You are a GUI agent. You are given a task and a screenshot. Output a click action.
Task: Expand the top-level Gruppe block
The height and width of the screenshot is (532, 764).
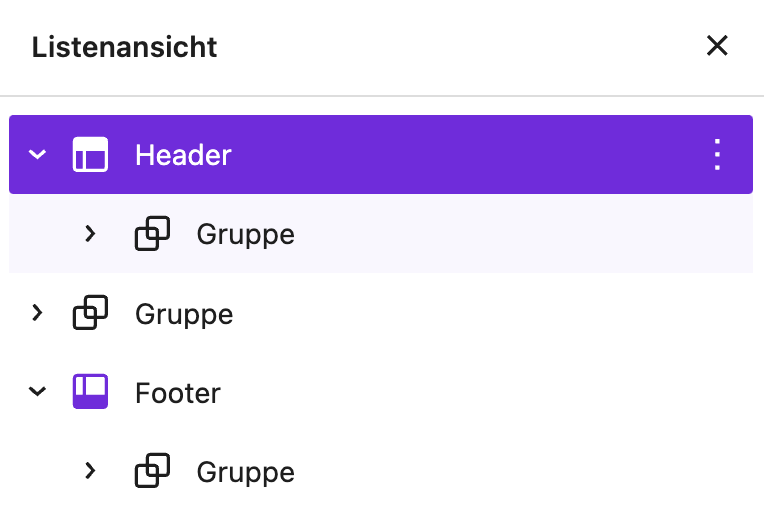point(38,314)
